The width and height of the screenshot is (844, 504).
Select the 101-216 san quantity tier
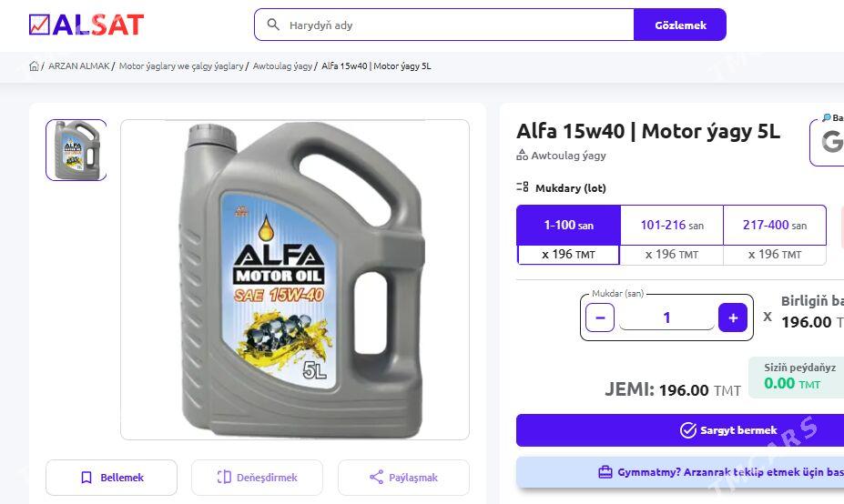click(x=671, y=225)
